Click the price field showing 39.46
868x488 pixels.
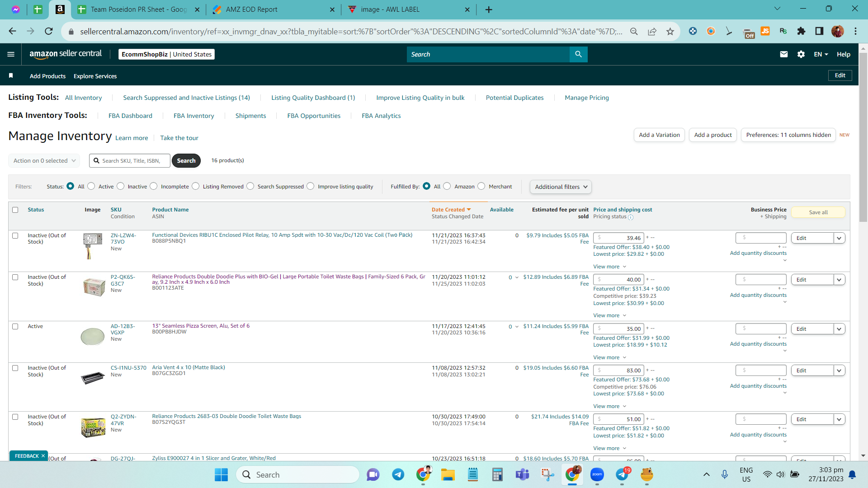618,238
